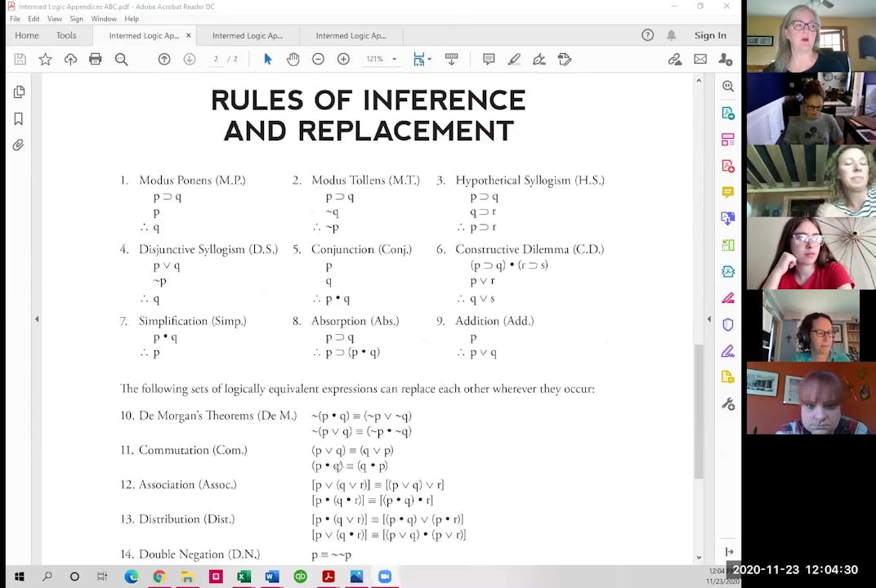Go to the next page with down arrow

188,59
